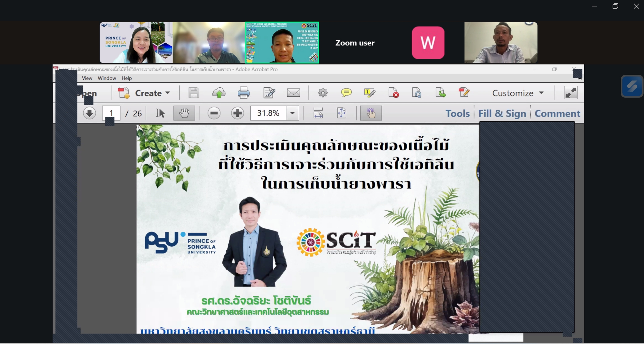The image size is (644, 344).
Task: Click the yellow sticky note comment icon
Action: pos(346,93)
